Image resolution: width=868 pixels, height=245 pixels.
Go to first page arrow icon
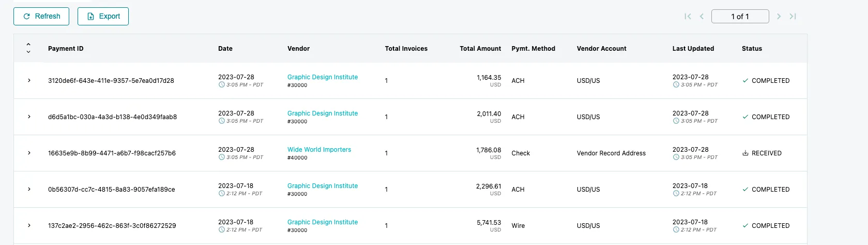[x=688, y=17]
